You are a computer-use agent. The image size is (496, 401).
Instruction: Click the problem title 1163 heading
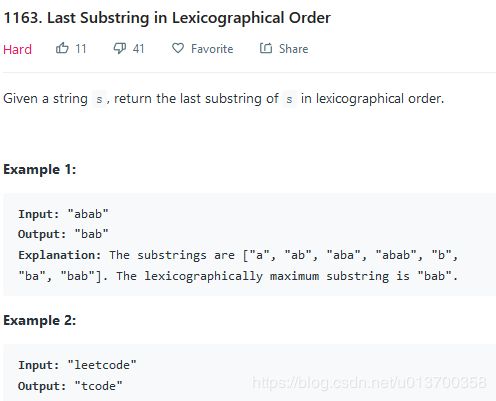click(x=167, y=18)
